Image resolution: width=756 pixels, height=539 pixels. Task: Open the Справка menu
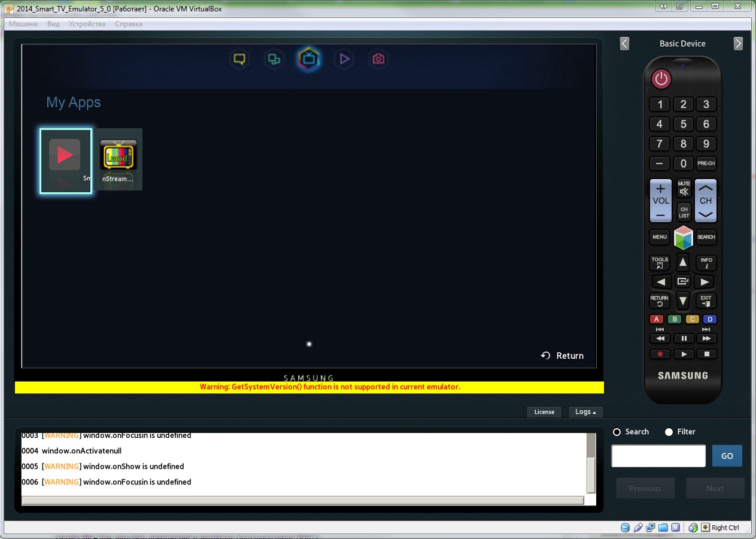pyautogui.click(x=129, y=24)
